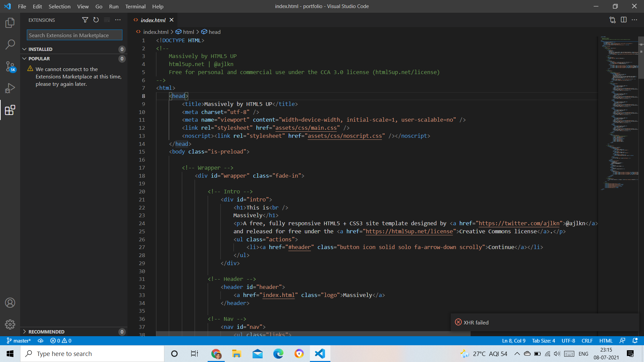Open the Manage settings gear
The height and width of the screenshot is (362, 644).
click(10, 324)
